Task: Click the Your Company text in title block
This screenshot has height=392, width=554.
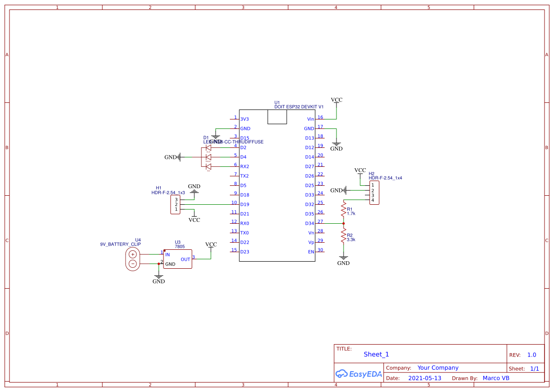Action: click(438, 367)
